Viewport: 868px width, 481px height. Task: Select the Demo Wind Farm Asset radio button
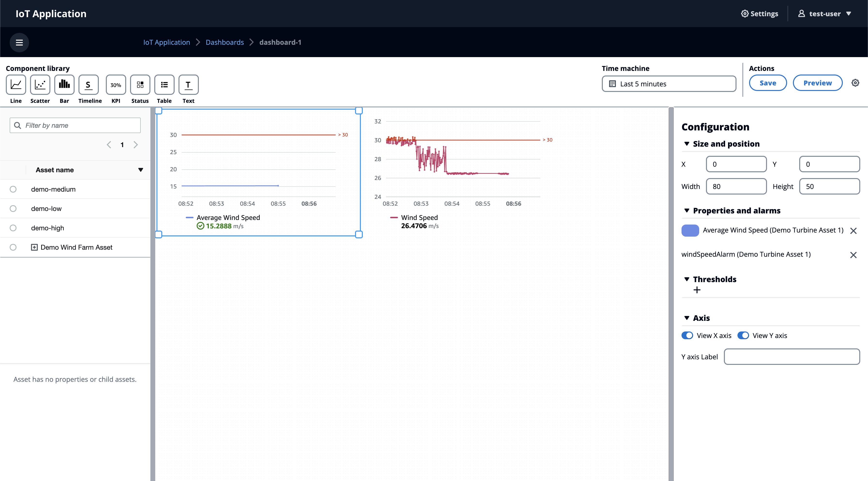point(13,248)
